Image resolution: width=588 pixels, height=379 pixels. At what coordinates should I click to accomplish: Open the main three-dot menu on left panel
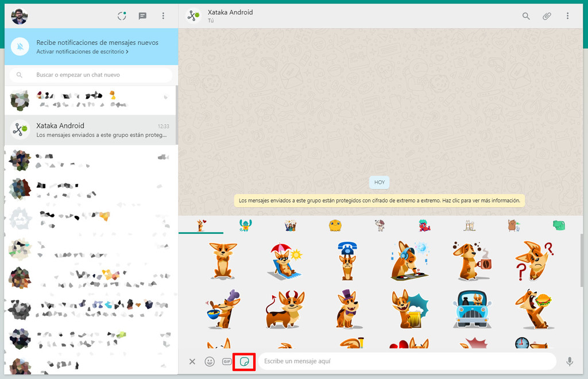pyautogui.click(x=163, y=16)
